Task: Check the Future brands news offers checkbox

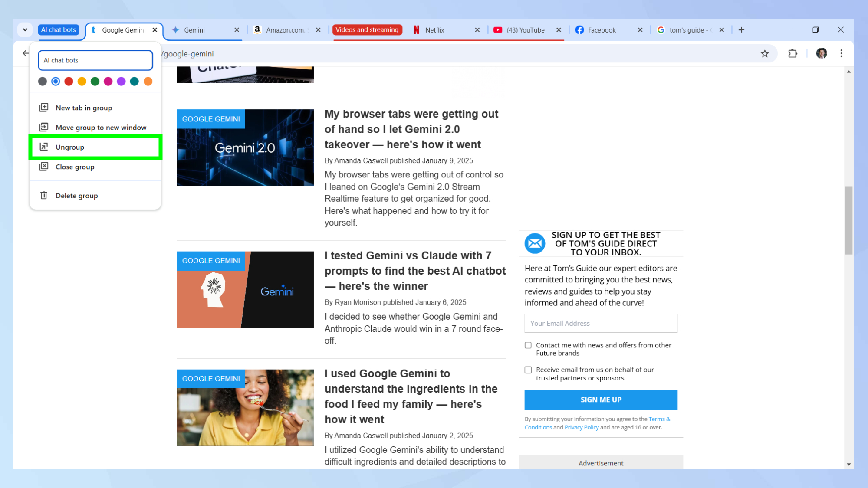Action: 528,345
